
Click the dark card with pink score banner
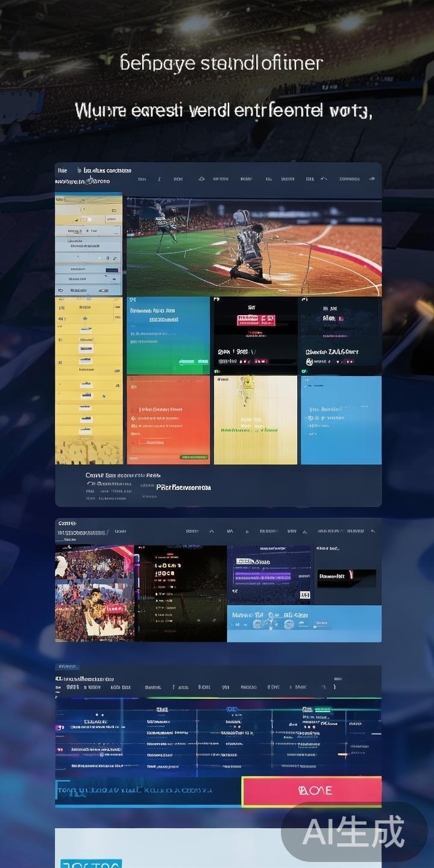[x=255, y=335]
